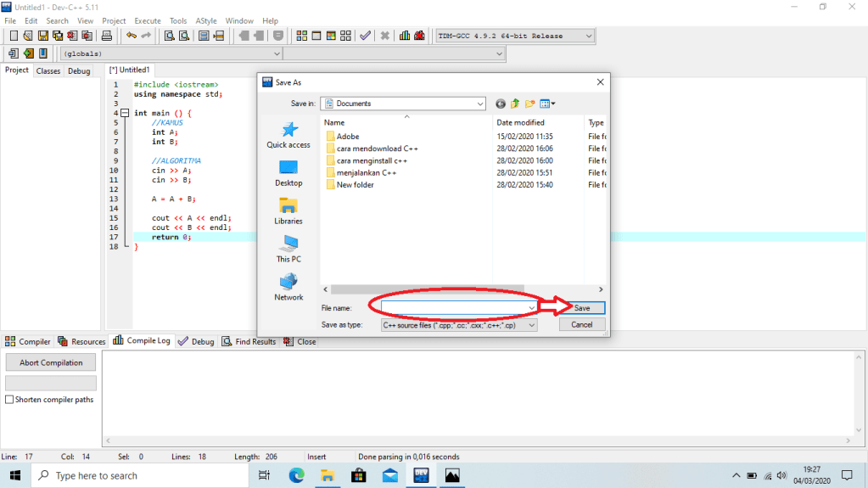The image size is (868, 488).
Task: Click the Quick access shortcut icon
Action: [288, 130]
